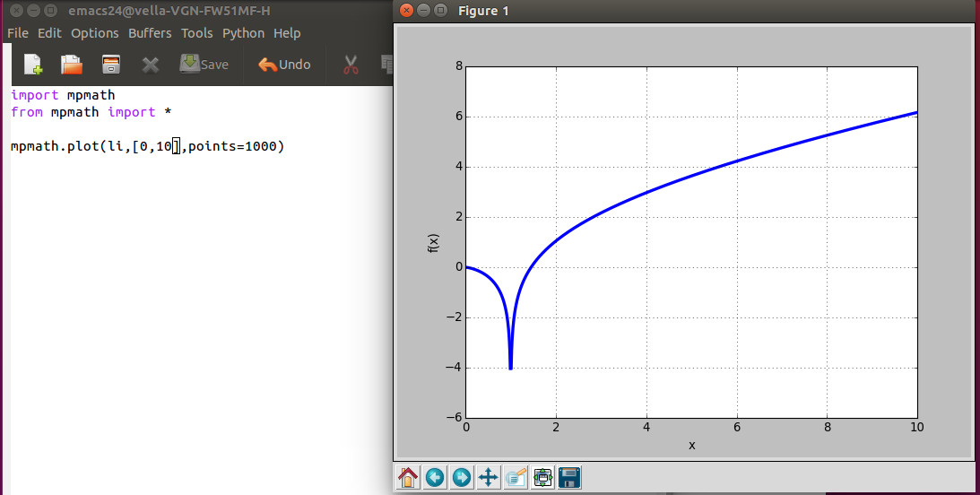Expand the Python menu

[x=243, y=33]
